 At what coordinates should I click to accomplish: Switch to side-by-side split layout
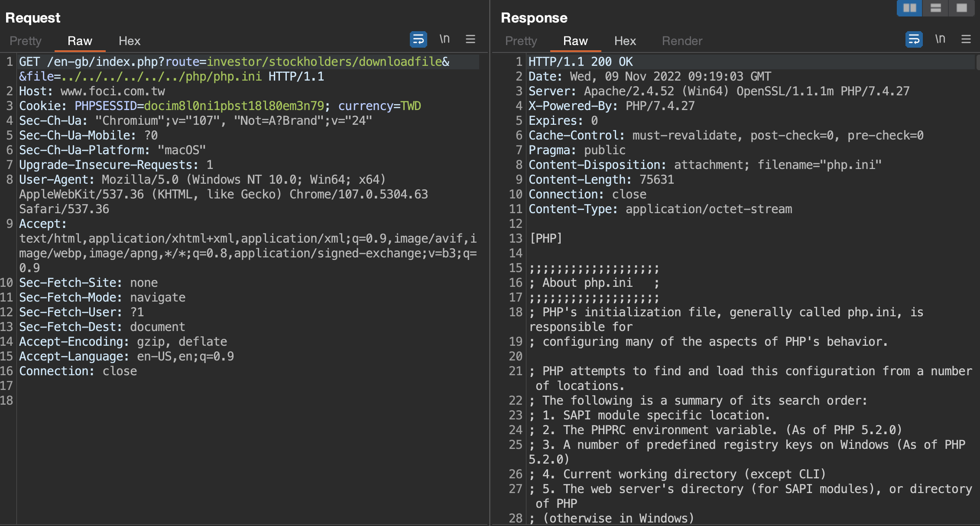click(x=909, y=8)
